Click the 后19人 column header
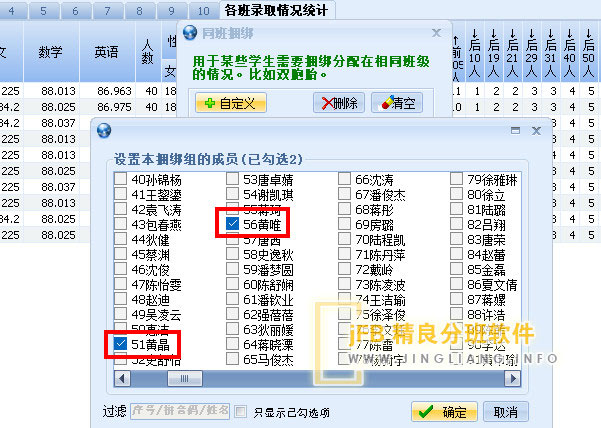601x428 pixels. pos(494,52)
